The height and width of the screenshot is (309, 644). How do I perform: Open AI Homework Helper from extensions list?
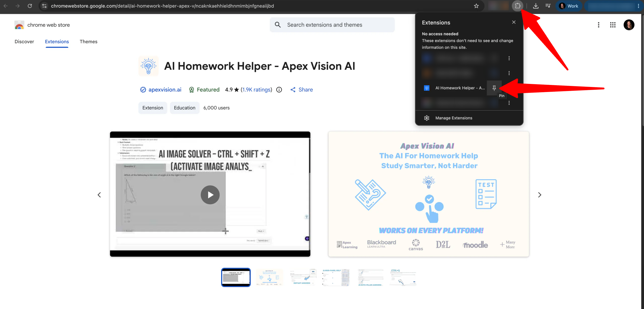click(454, 88)
